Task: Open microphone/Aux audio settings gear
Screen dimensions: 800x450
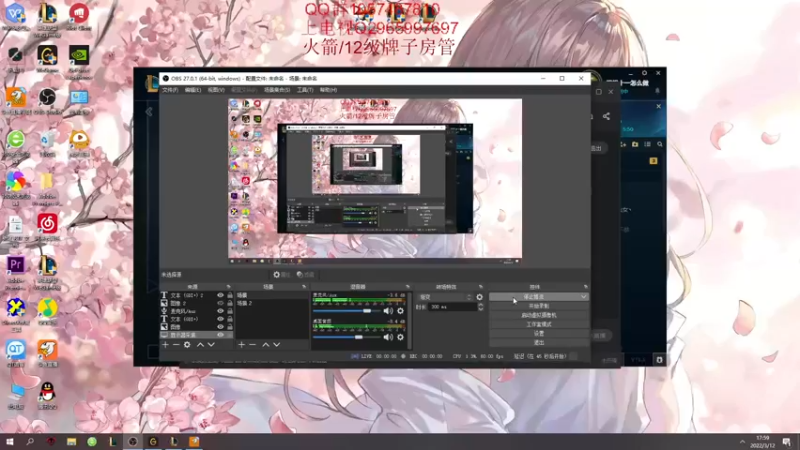Action: click(x=401, y=311)
